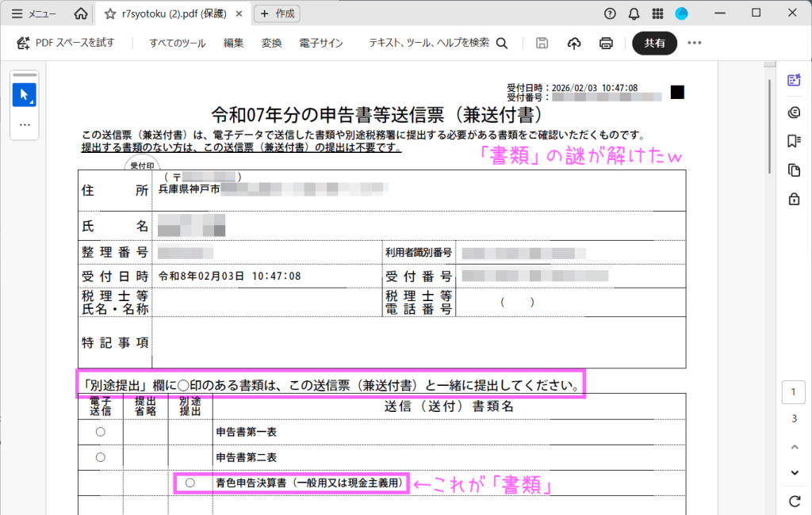Click the 作成 new tab button
The image size is (812, 515).
click(x=277, y=13)
